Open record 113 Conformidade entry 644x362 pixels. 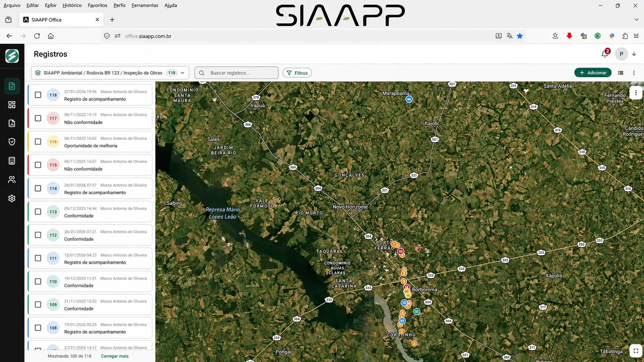pos(90,212)
